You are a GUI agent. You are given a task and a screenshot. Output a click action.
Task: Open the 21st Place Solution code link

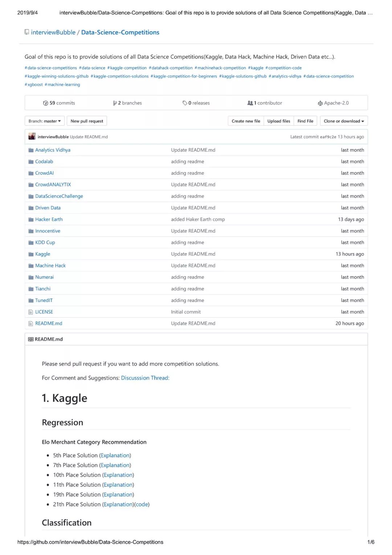coord(142,505)
